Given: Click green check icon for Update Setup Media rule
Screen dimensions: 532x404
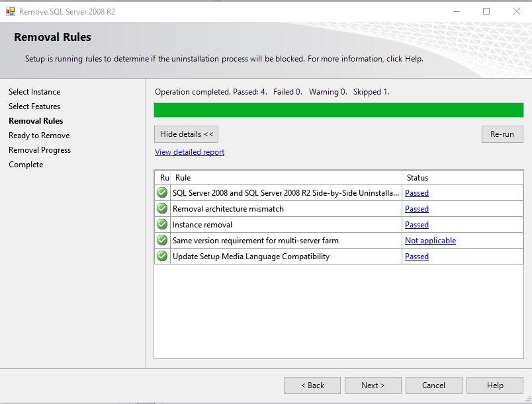Looking at the screenshot, I should (162, 257).
